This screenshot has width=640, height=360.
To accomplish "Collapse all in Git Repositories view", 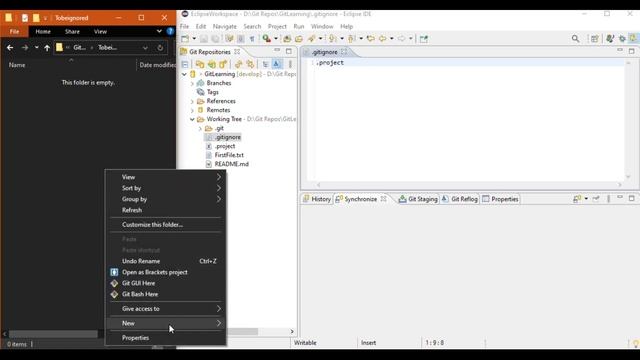I will point(185,64).
